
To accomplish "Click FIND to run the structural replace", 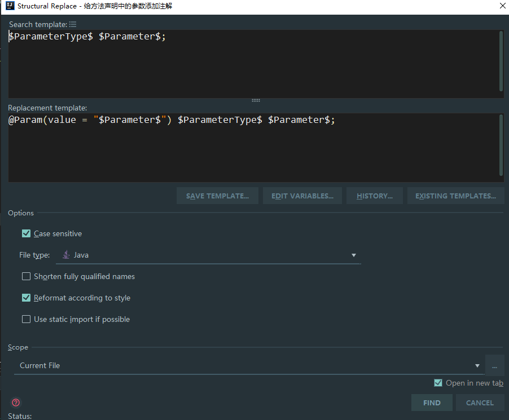I will click(x=432, y=403).
